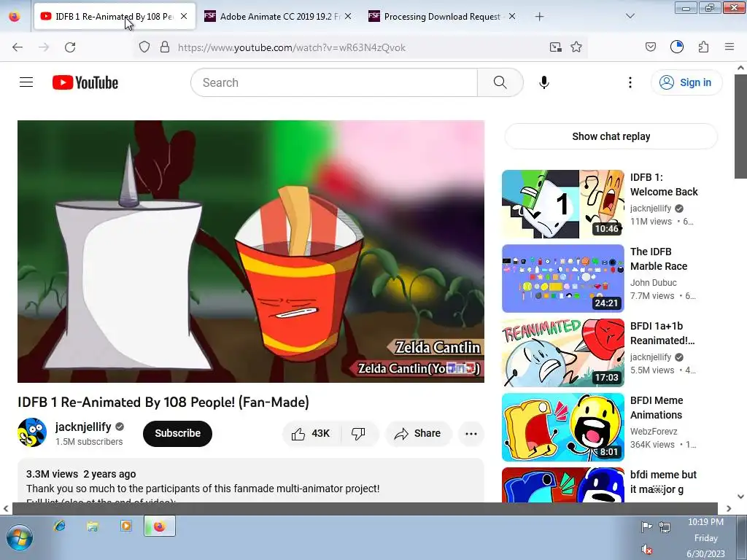Open 'The IDFB Marble Race' title link
Screen dimensions: 747x560
pos(659,259)
